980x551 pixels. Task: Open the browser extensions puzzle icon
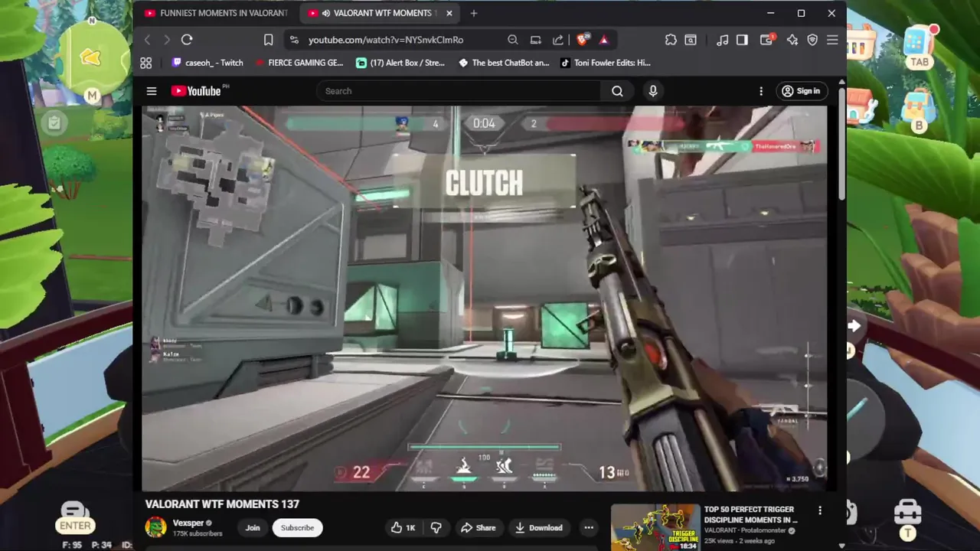pyautogui.click(x=671, y=40)
